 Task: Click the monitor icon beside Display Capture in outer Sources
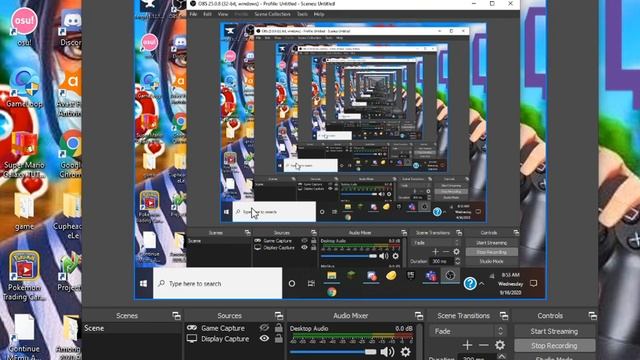tap(191, 338)
